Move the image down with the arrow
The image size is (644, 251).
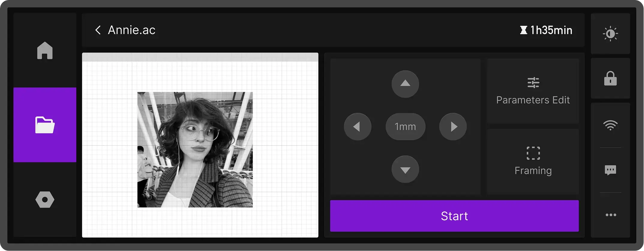click(405, 169)
